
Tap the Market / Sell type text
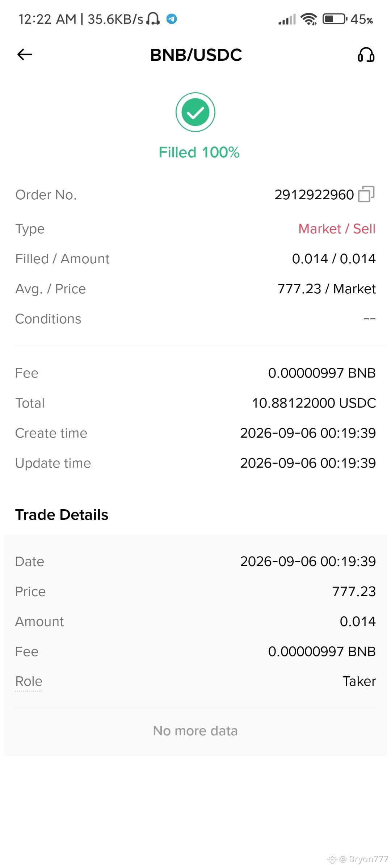pyautogui.click(x=337, y=229)
